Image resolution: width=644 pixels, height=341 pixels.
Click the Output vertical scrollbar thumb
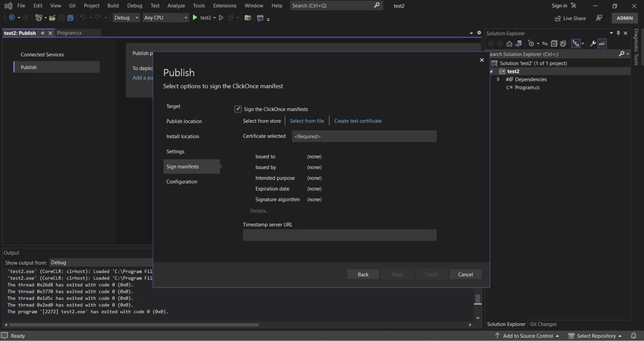[x=477, y=299]
